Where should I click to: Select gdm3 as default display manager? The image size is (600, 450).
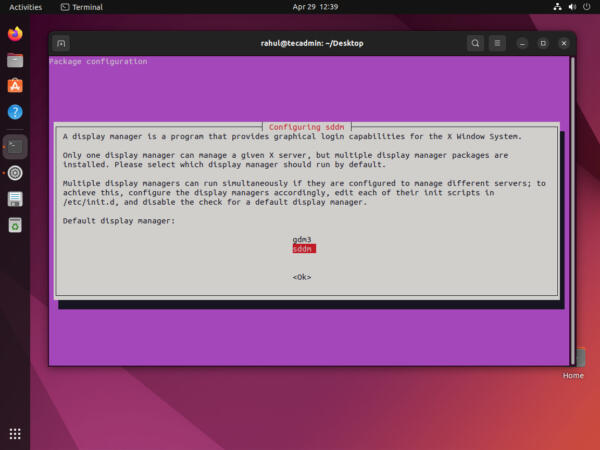coord(302,240)
